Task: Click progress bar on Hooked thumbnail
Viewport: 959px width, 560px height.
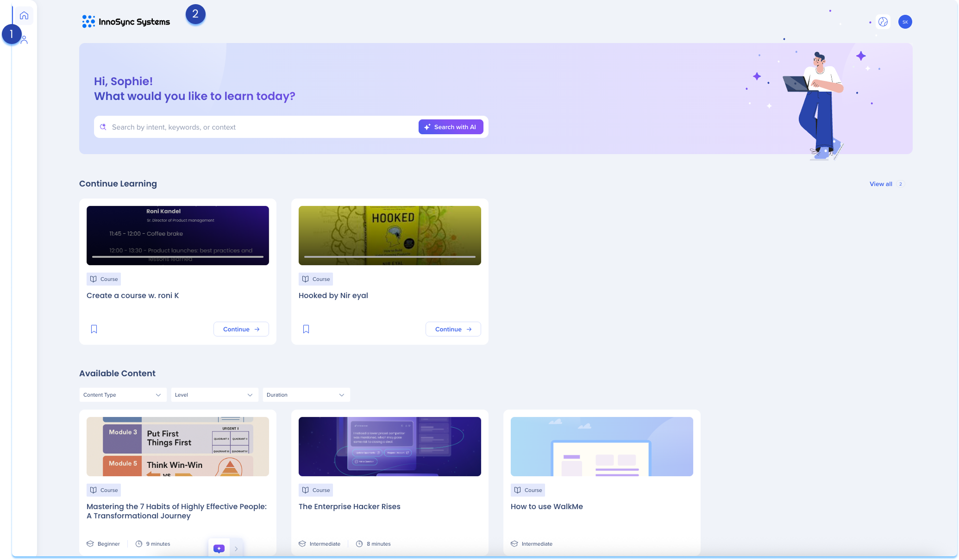Action: 389,256
